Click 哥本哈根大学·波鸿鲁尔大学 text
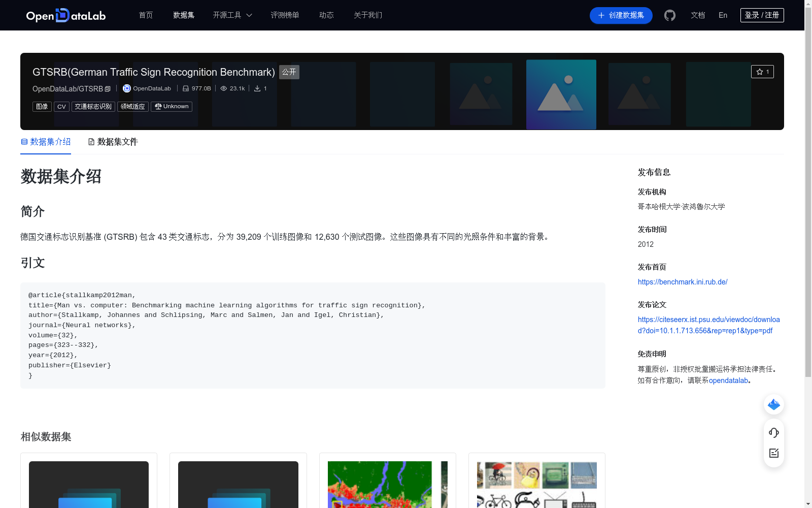The height and width of the screenshot is (508, 812). pyautogui.click(x=681, y=207)
